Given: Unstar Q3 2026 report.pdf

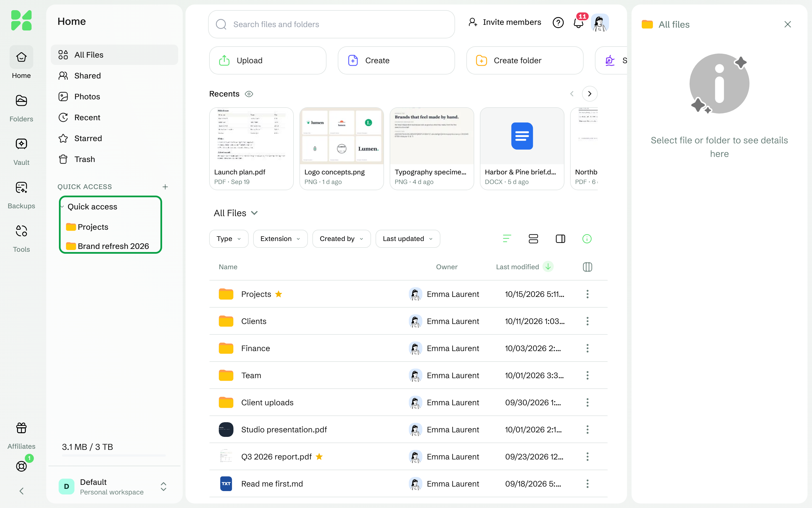Looking at the screenshot, I should pos(319,457).
